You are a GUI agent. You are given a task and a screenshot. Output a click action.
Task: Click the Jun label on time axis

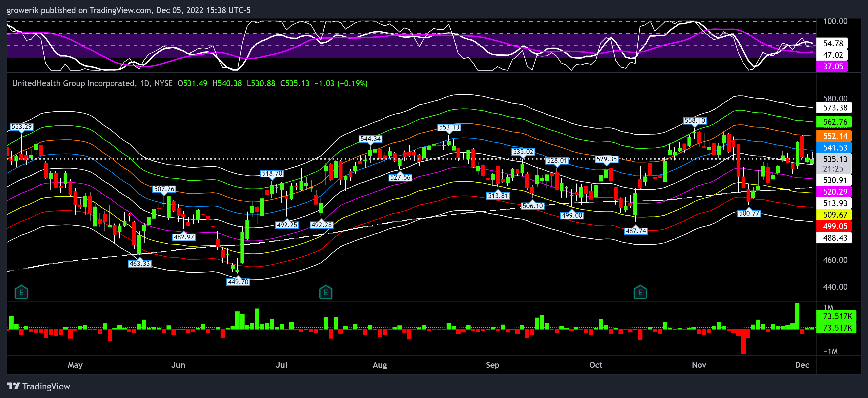point(178,365)
